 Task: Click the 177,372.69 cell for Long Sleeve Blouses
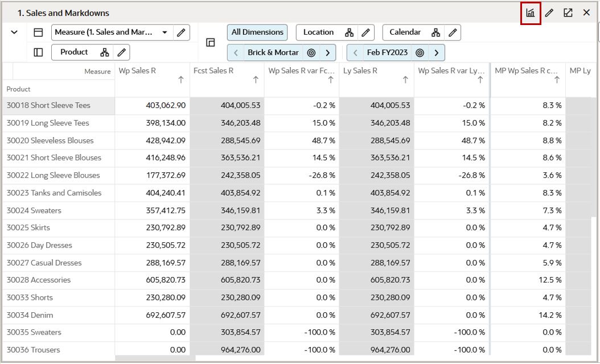(x=153, y=176)
